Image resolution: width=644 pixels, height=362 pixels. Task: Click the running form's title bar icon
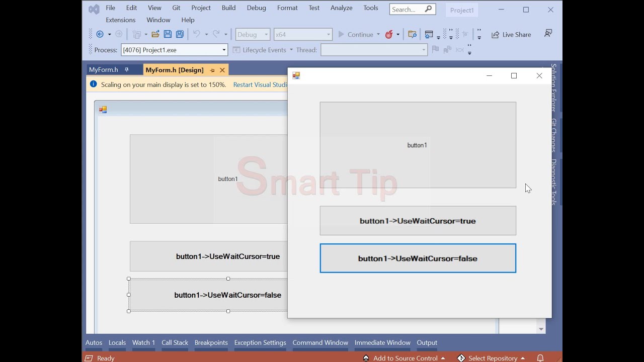coord(296,75)
